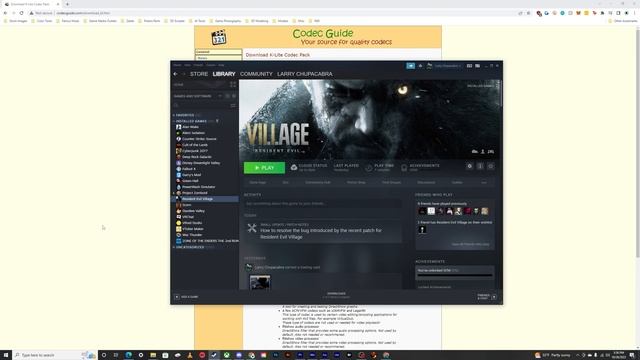Open the Store Page link below Play button

[258, 182]
